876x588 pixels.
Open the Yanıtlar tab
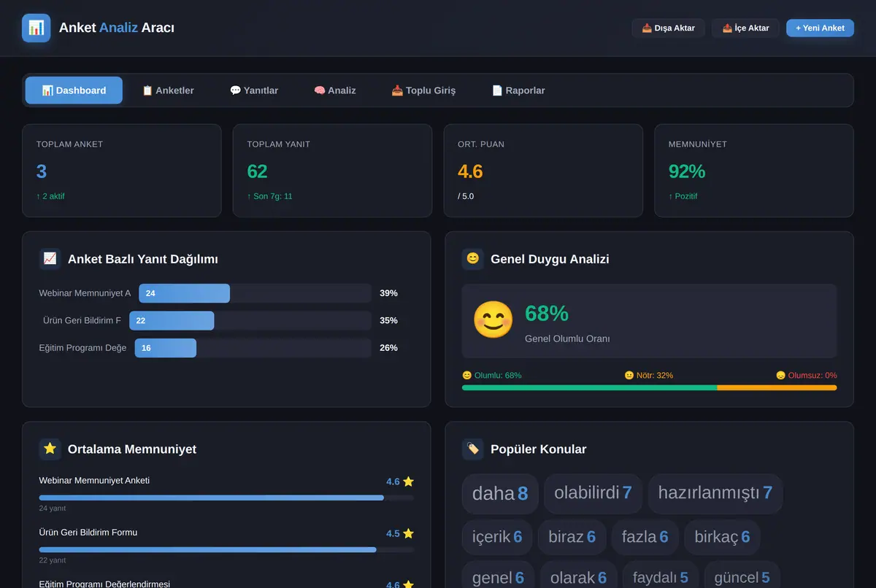tap(254, 90)
